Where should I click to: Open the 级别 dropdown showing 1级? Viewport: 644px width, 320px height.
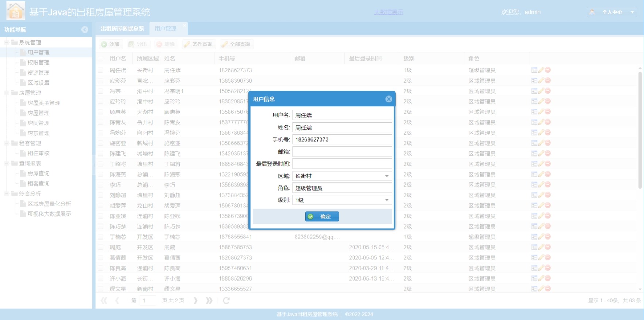point(387,200)
